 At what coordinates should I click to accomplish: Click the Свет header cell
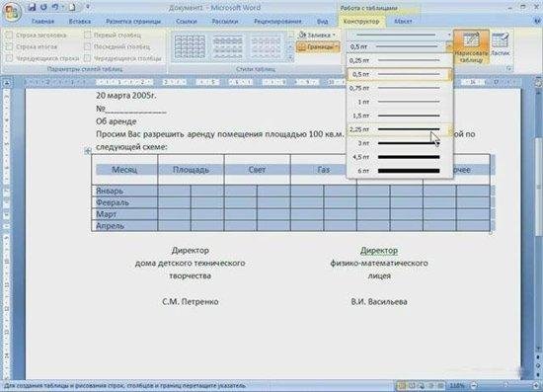tap(257, 170)
